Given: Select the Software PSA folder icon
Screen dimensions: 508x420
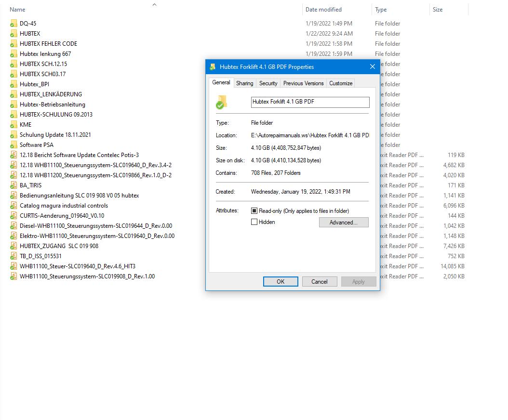Looking at the screenshot, I should tap(13, 145).
